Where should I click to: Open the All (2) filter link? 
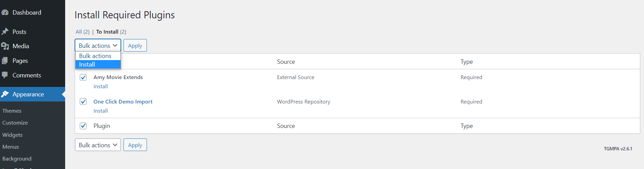coord(82,32)
